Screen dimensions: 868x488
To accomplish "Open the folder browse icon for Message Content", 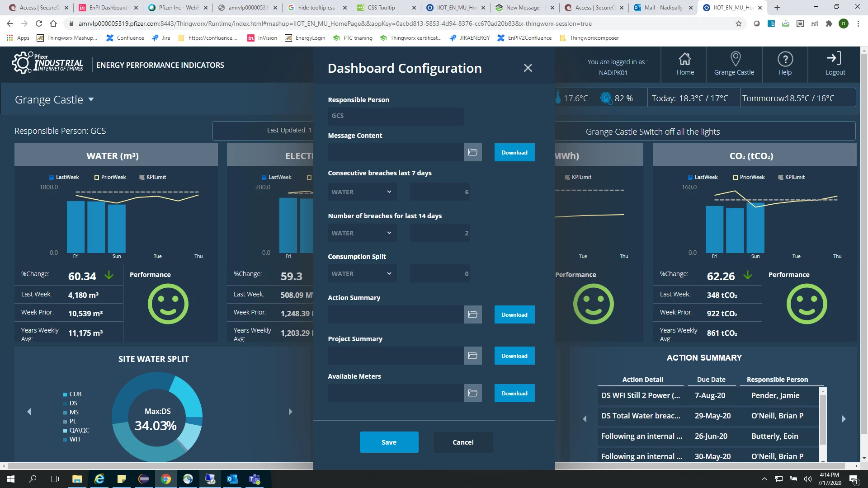I will (472, 153).
